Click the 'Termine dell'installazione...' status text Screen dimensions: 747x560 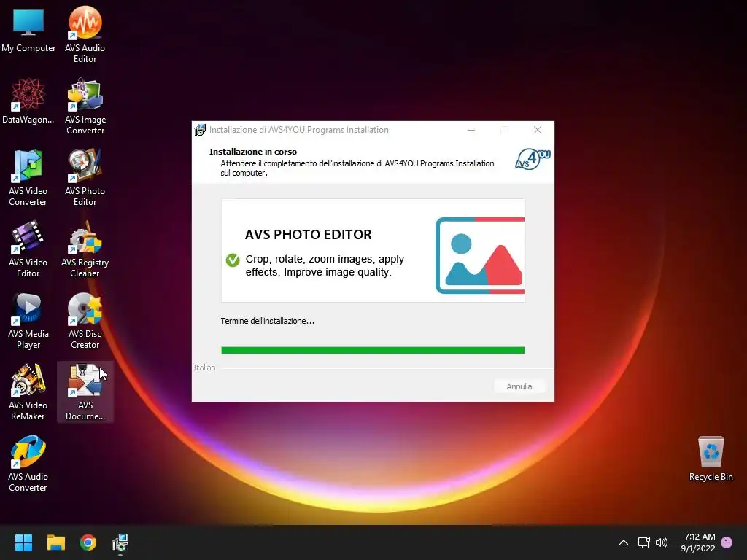[267, 321]
